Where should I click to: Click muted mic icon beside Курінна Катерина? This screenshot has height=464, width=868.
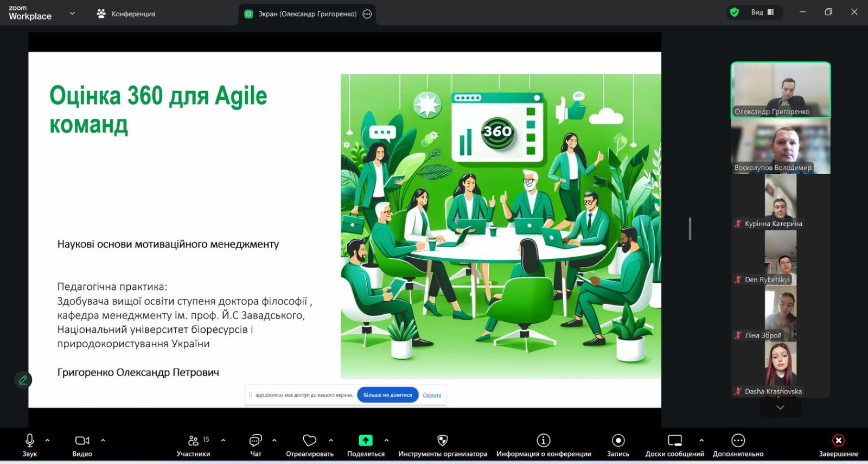738,224
